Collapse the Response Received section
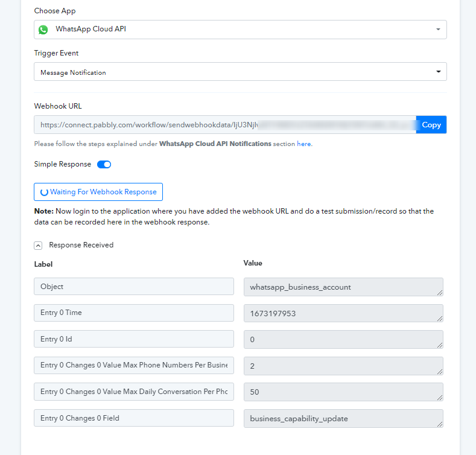The height and width of the screenshot is (455, 476). [38, 246]
